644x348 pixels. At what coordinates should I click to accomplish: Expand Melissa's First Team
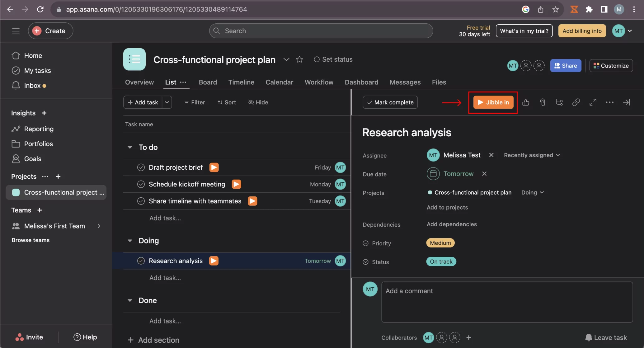[99, 226]
